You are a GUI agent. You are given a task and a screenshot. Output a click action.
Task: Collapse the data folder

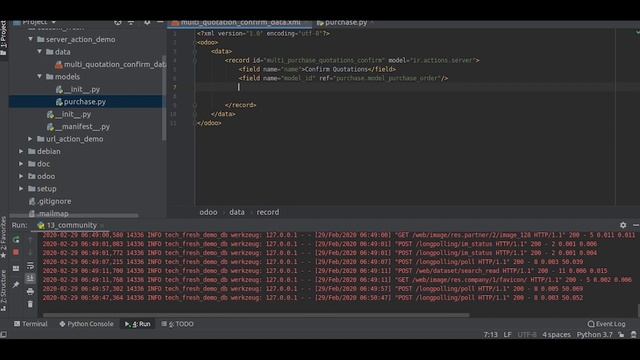click(40, 52)
